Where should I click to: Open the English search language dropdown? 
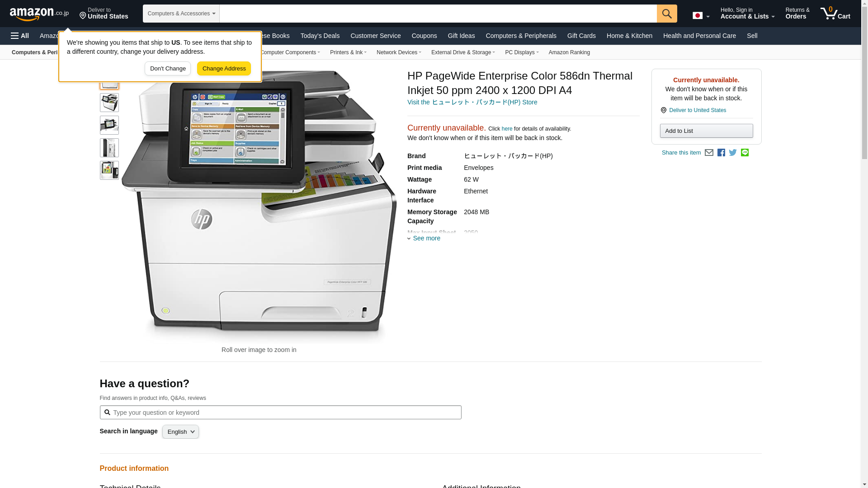180,432
